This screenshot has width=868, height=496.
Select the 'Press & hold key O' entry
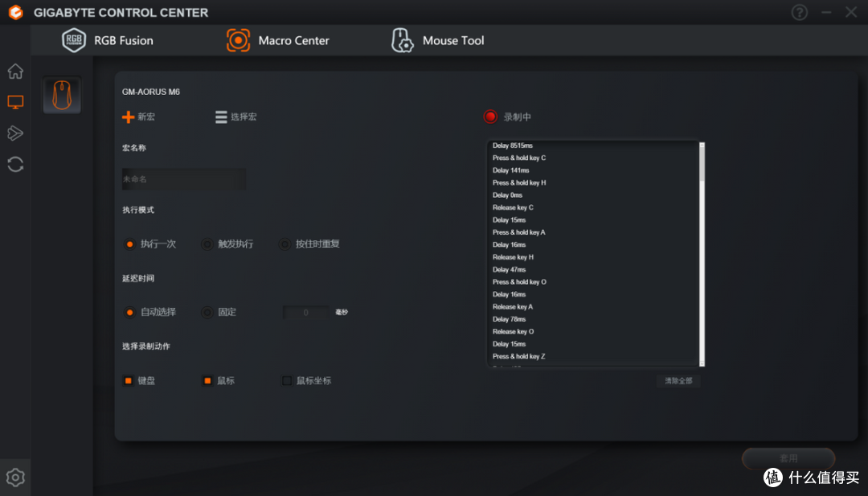tap(520, 282)
